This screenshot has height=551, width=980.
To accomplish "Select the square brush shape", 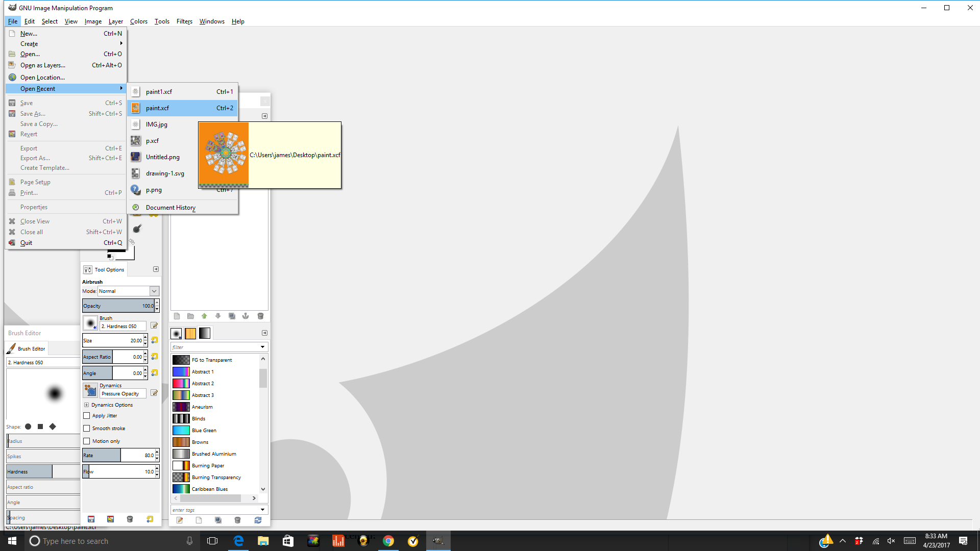I will 40,427.
